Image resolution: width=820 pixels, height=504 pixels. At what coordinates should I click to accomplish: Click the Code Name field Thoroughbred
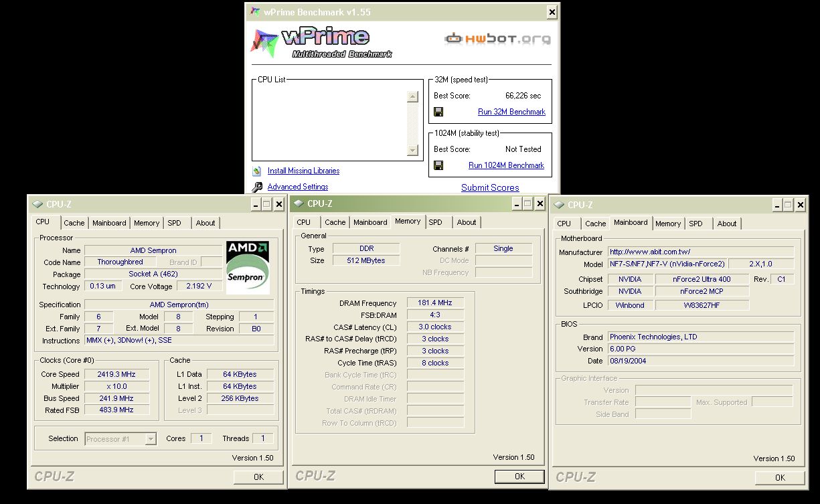[120, 262]
